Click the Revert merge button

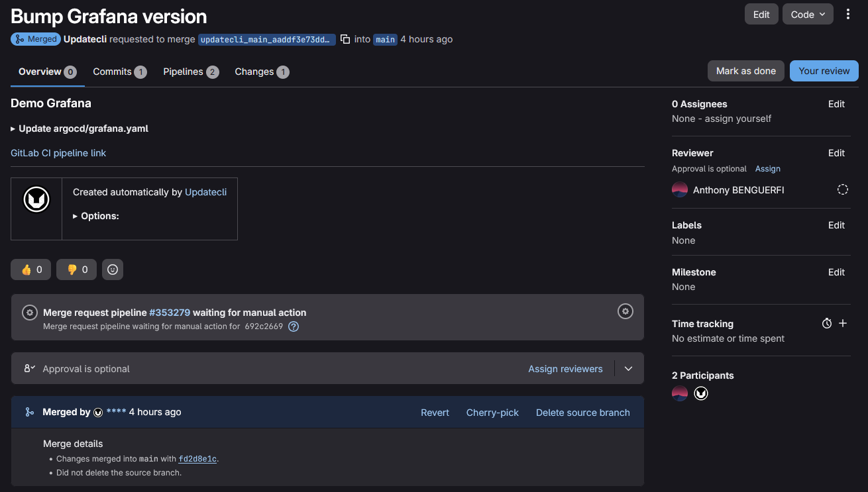[x=435, y=412]
